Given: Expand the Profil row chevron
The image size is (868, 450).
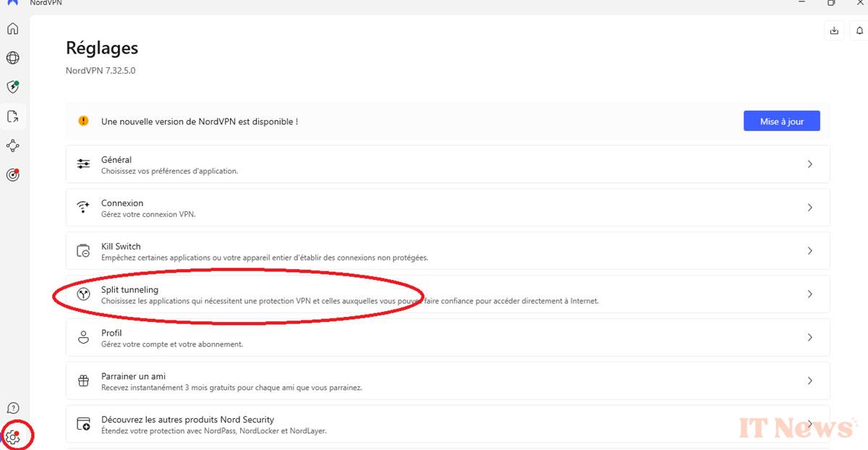Looking at the screenshot, I should coord(810,338).
